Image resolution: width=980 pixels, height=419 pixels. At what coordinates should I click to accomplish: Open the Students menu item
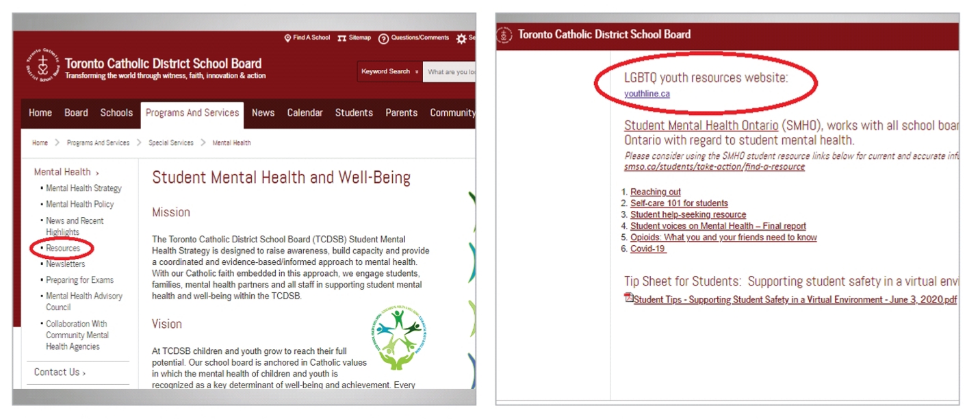tap(354, 113)
